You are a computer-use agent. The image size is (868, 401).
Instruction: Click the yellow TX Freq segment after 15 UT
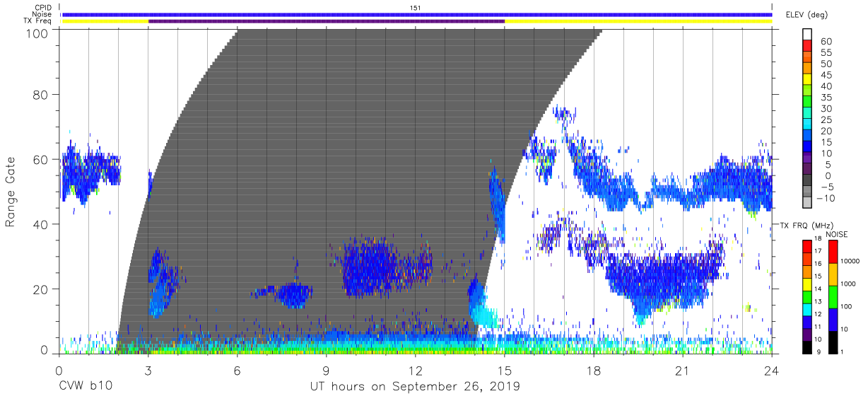pyautogui.click(x=638, y=21)
